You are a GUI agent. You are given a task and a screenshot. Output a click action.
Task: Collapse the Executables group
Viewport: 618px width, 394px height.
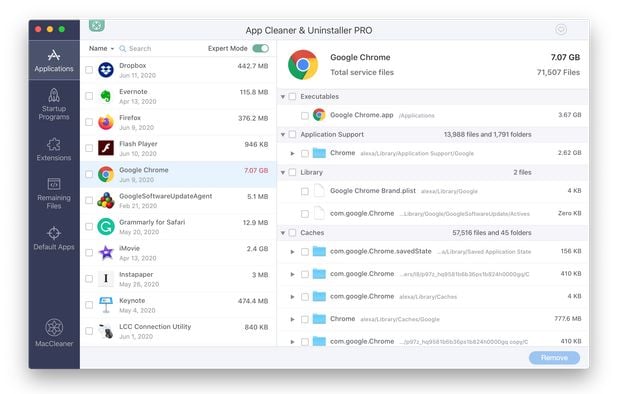click(283, 97)
